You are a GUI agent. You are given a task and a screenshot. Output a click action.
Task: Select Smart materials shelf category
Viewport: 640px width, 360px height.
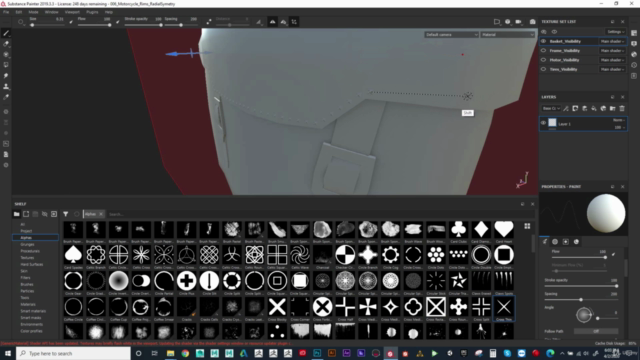(33, 311)
